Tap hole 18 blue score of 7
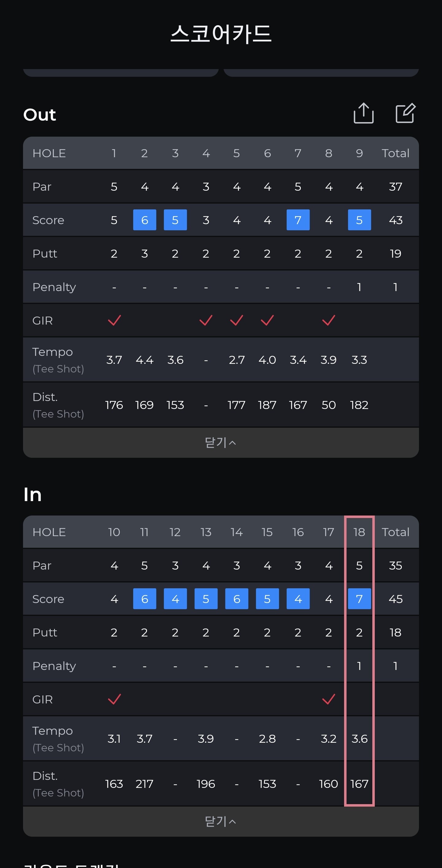The width and height of the screenshot is (442, 868). pyautogui.click(x=359, y=599)
